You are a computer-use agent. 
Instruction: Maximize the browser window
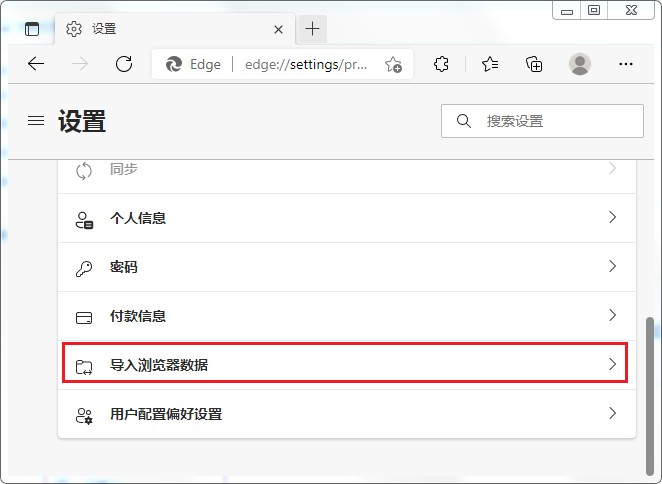[x=594, y=10]
